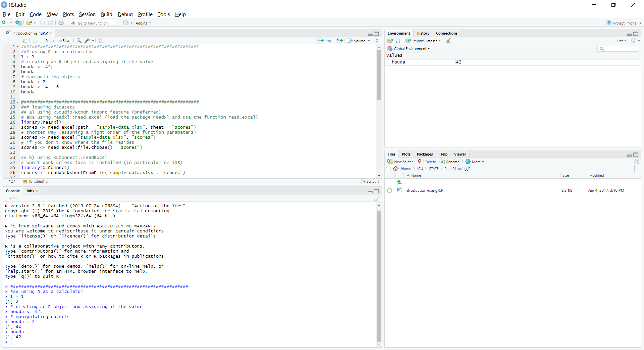Switch to the History tab
This screenshot has width=644, height=350.
(x=423, y=33)
